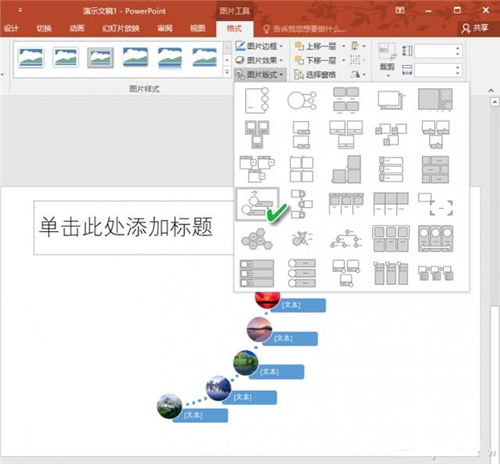Select the checked Ascending Picture Accent Process layout
The height and width of the screenshot is (464, 500).
tap(257, 204)
